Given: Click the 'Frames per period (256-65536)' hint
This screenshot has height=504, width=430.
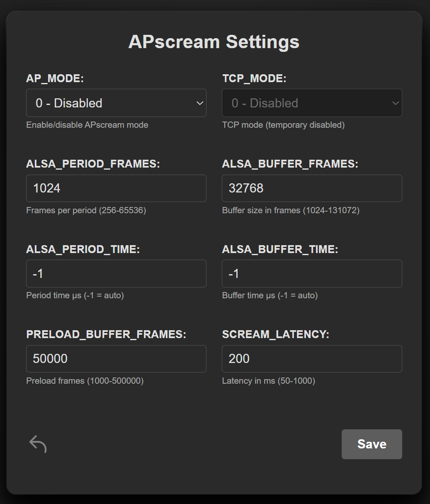Looking at the screenshot, I should [86, 210].
